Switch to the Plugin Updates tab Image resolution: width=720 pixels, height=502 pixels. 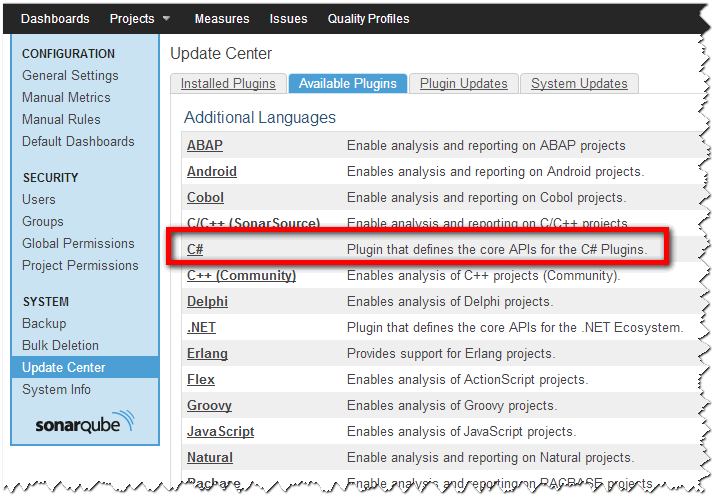(x=463, y=84)
